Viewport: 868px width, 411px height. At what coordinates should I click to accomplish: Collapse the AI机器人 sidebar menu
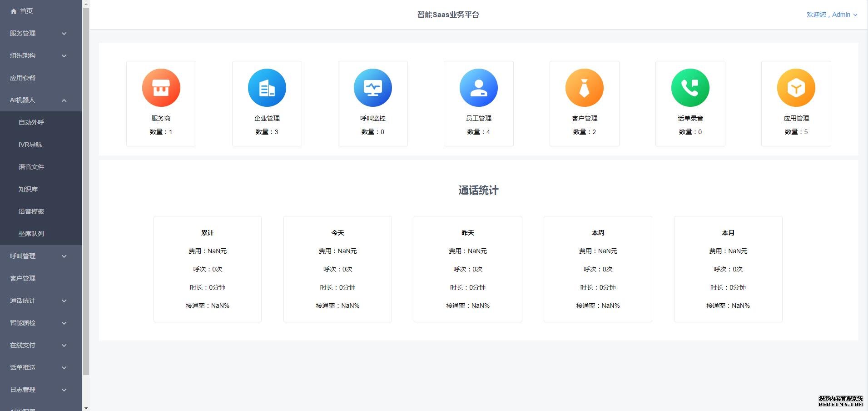coord(39,100)
